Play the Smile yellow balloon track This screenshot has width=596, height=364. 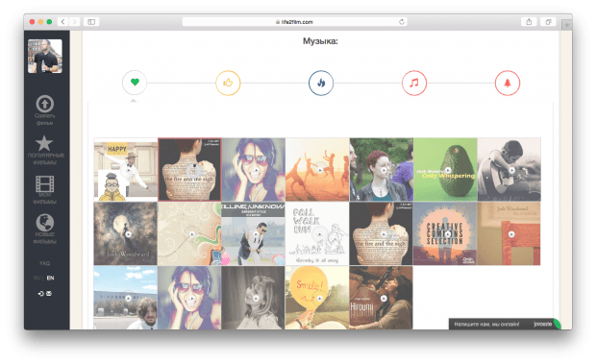[320, 298]
